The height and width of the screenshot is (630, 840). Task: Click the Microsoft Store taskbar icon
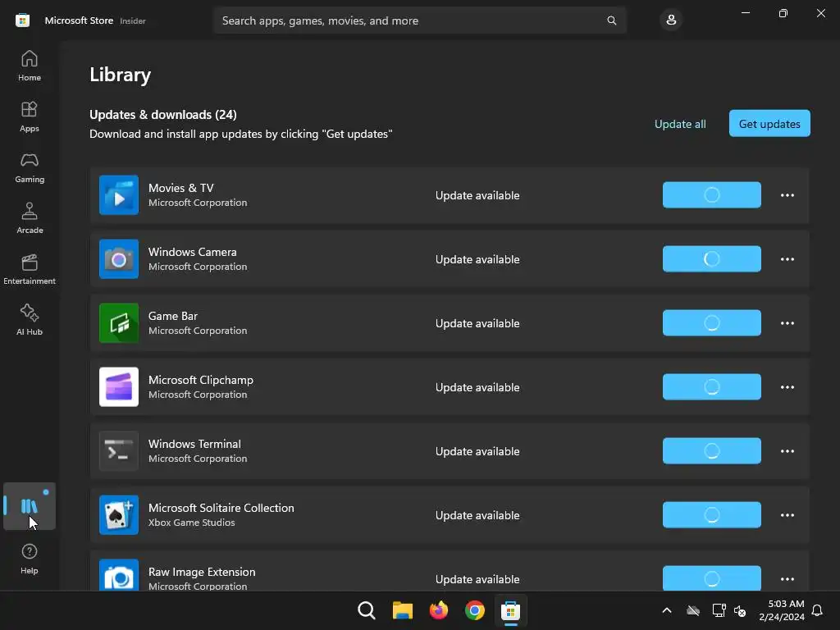pyautogui.click(x=510, y=610)
